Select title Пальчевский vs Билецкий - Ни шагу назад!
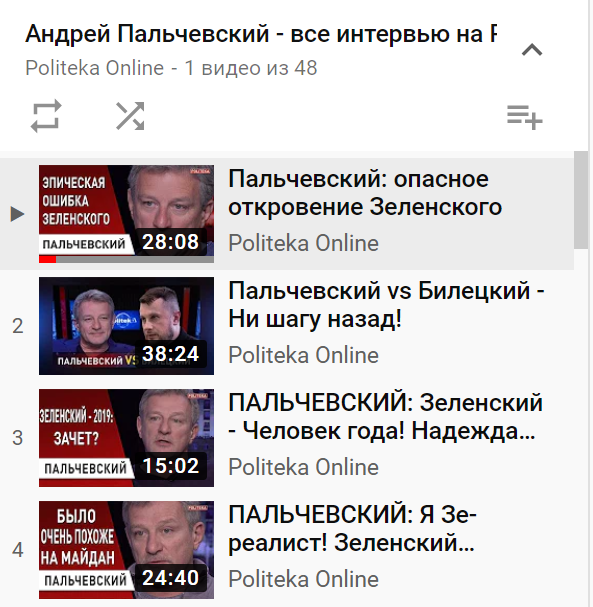This screenshot has width=593, height=607. tap(386, 305)
